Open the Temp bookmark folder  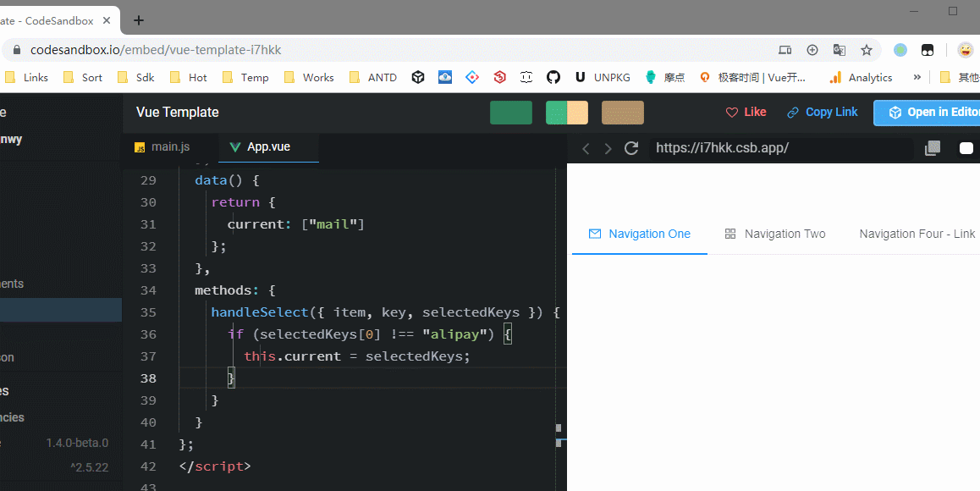[x=246, y=78]
